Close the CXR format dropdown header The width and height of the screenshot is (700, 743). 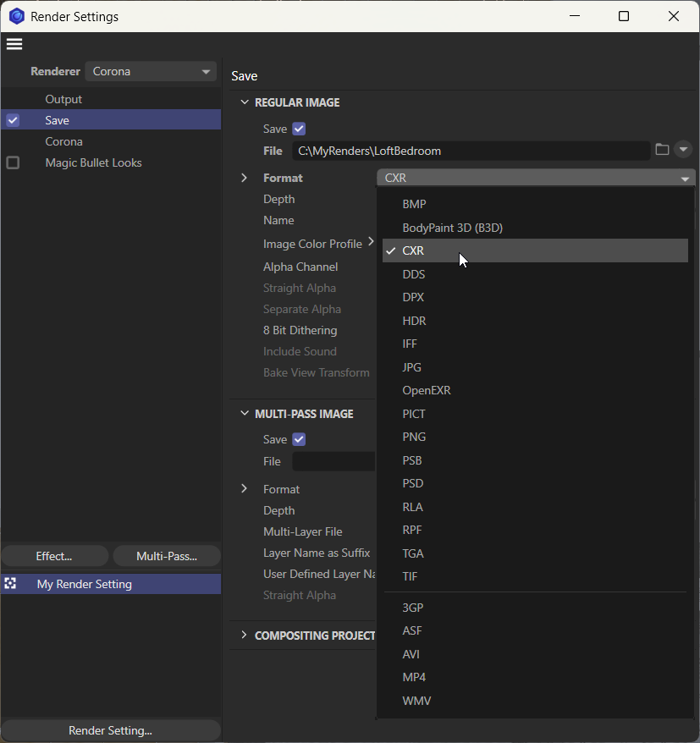[x=536, y=178]
